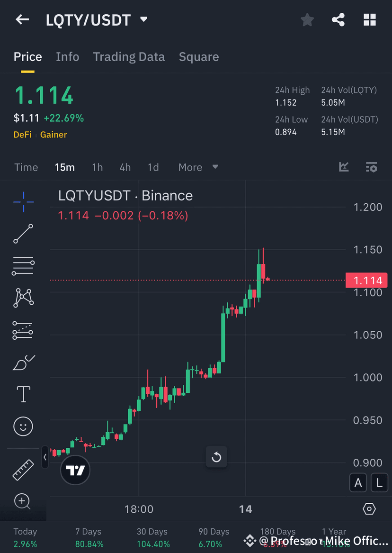Select the 1h timeframe
Image resolution: width=392 pixels, height=553 pixels.
click(x=97, y=167)
